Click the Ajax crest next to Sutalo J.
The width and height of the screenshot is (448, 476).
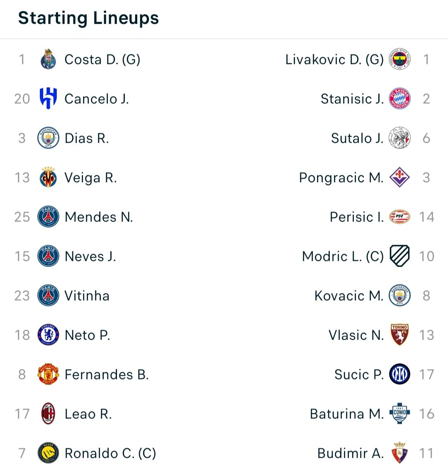pos(400,138)
